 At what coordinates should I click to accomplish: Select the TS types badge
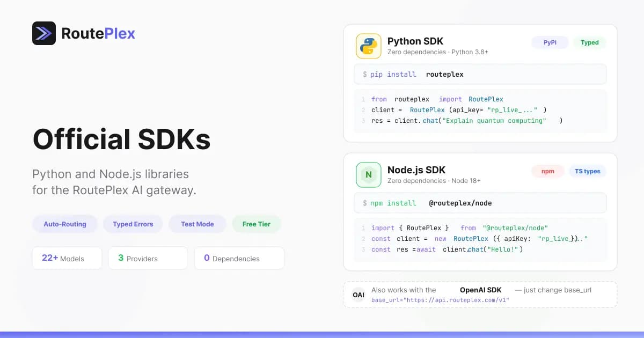point(587,171)
